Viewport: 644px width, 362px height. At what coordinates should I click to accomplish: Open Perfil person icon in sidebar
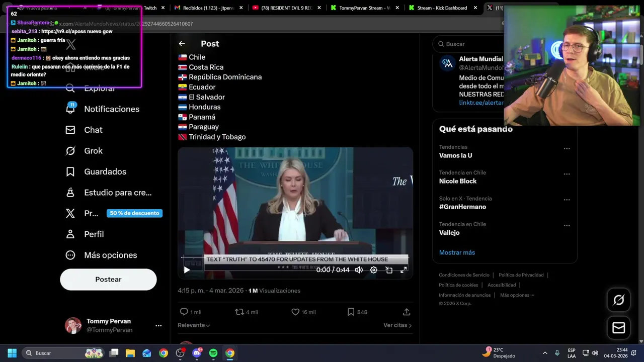pyautogui.click(x=70, y=234)
